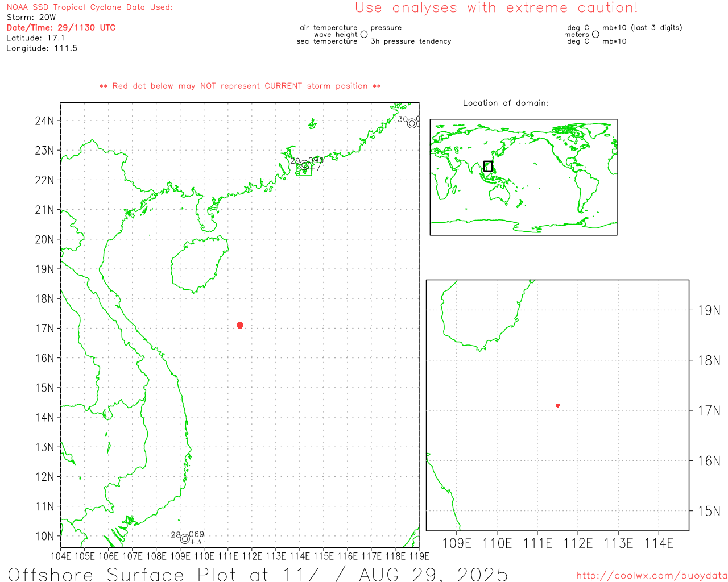Click the '16N' label on the inset map
The height and width of the screenshot is (582, 728).
pyautogui.click(x=709, y=461)
